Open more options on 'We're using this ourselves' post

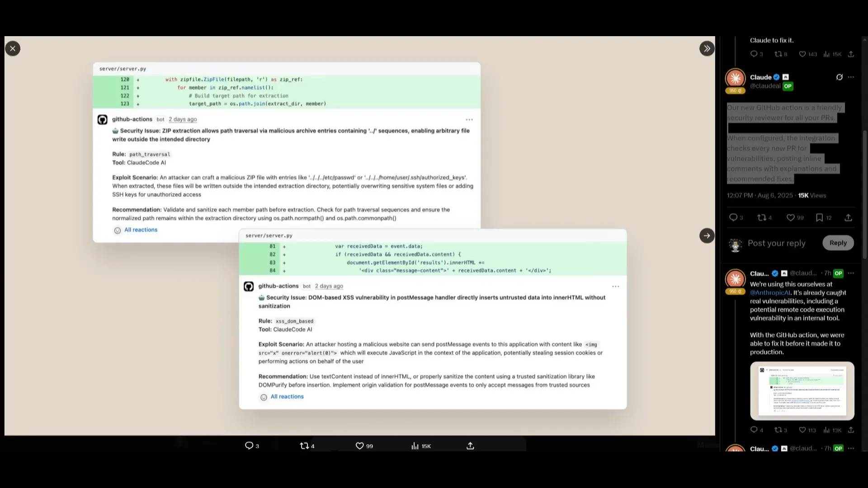[851, 273]
